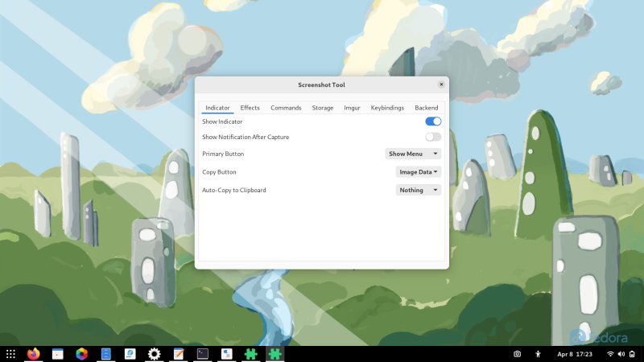Click the 'Show Notification After Capture' label
644x362 pixels.
[x=246, y=137]
